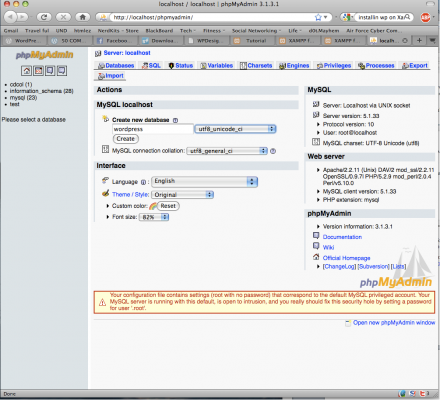Viewport: 440px width, 400px height.
Task: Open MySQL connection collation dropdown
Action: (227, 151)
